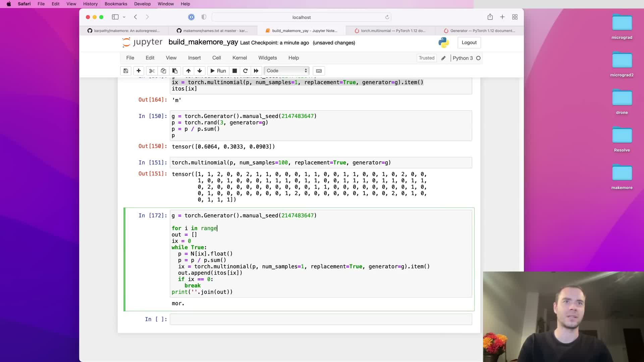
Task: Cut selected cells with the scissors icon
Action: click(x=152, y=71)
